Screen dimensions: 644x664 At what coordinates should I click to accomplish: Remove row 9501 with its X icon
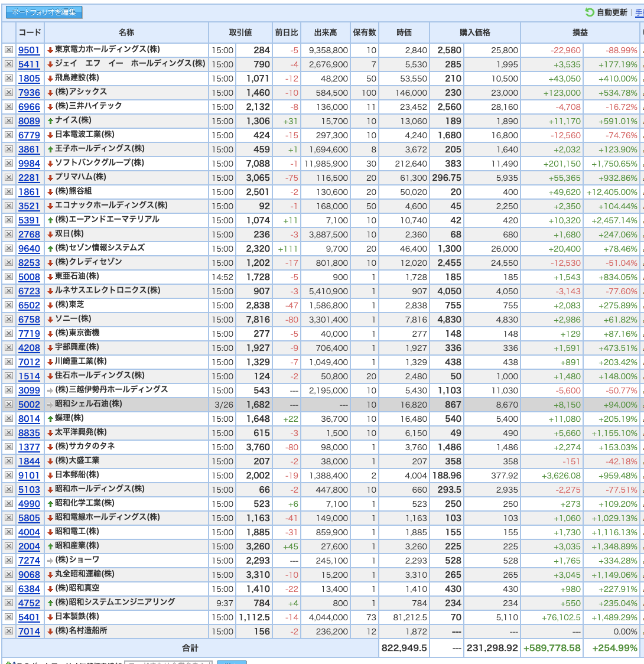click(8, 50)
